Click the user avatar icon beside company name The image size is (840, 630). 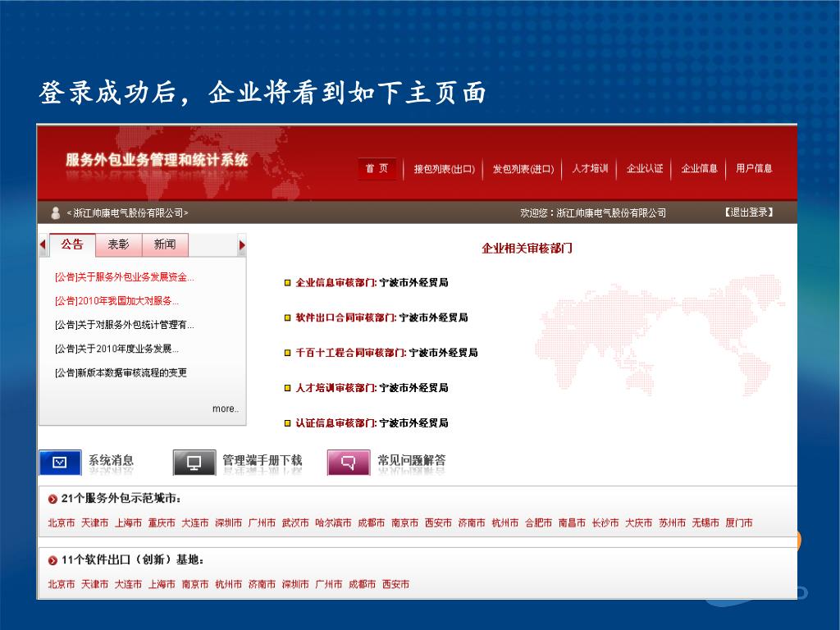click(55, 213)
